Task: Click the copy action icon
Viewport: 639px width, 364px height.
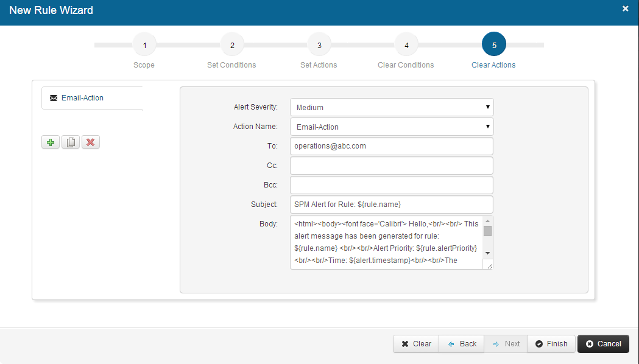Action: (71, 142)
